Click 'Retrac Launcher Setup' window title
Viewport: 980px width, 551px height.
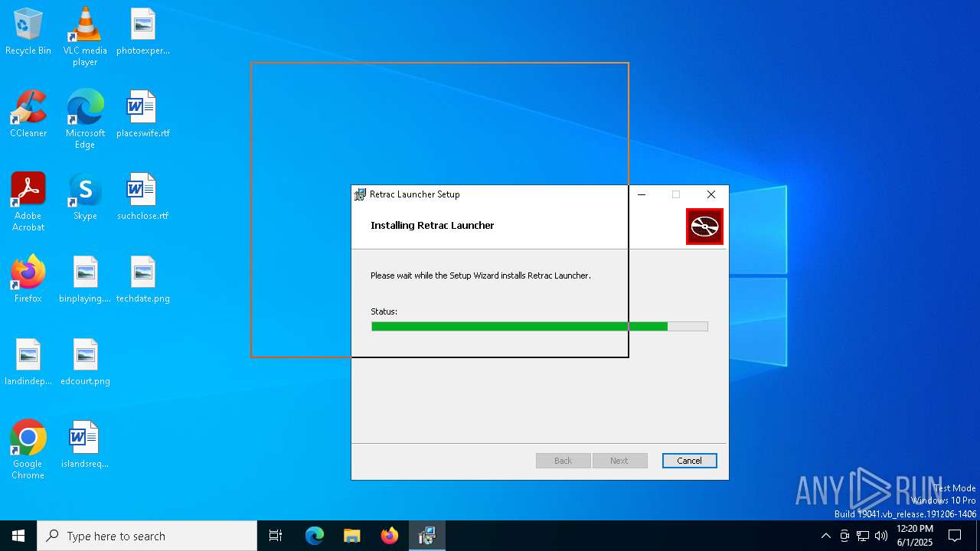click(x=415, y=194)
